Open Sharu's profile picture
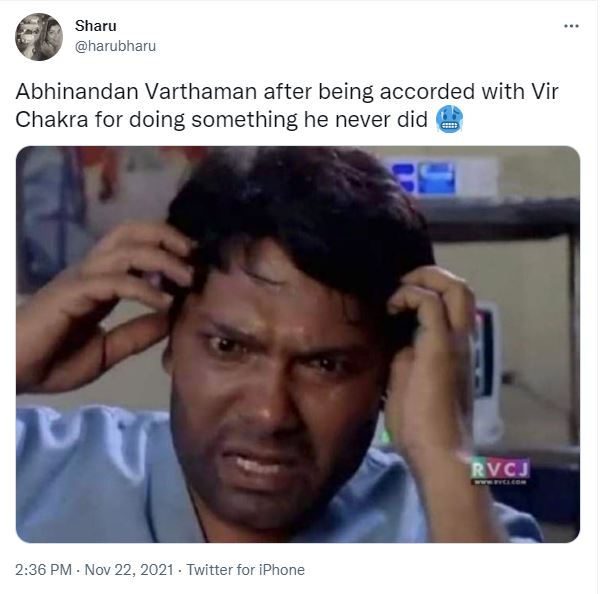600x594 pixels. 39,37
